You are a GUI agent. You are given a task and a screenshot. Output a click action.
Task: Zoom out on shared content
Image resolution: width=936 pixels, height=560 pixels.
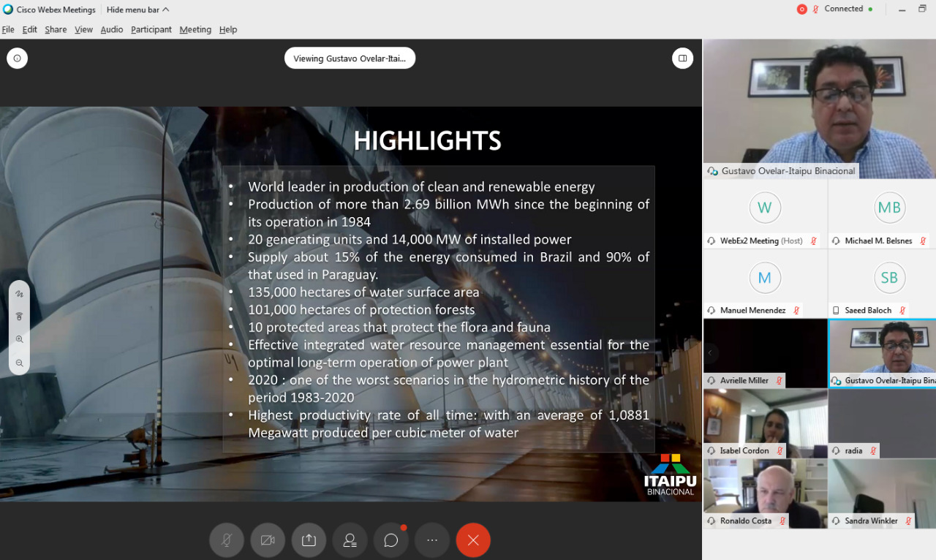tap(20, 363)
